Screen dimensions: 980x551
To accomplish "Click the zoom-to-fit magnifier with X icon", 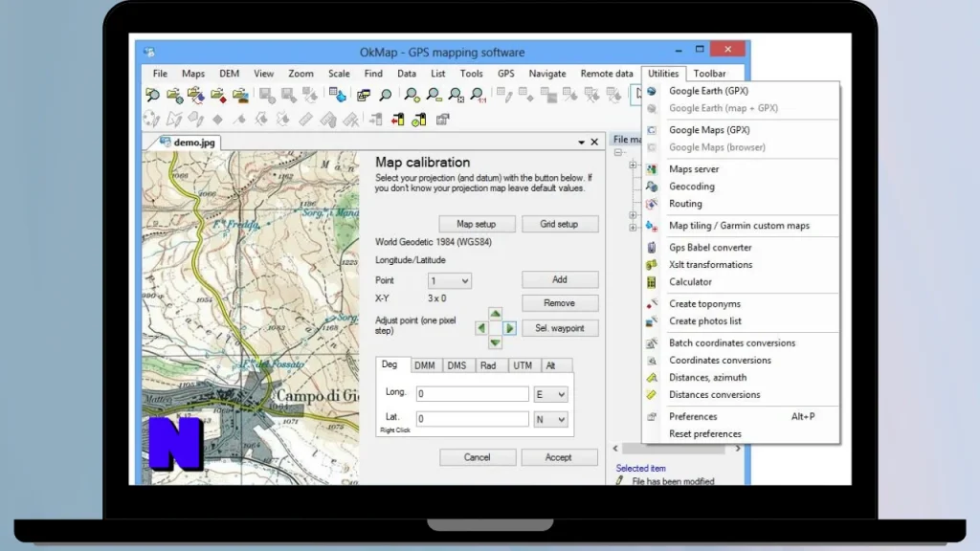I will (x=456, y=95).
